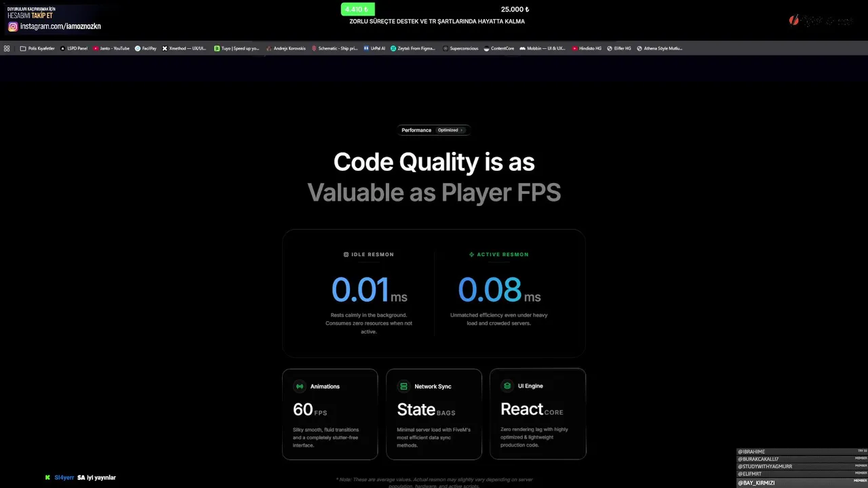Open the Janto - YouTube bookmark
Viewport: 868px width, 488px height.
[111, 49]
